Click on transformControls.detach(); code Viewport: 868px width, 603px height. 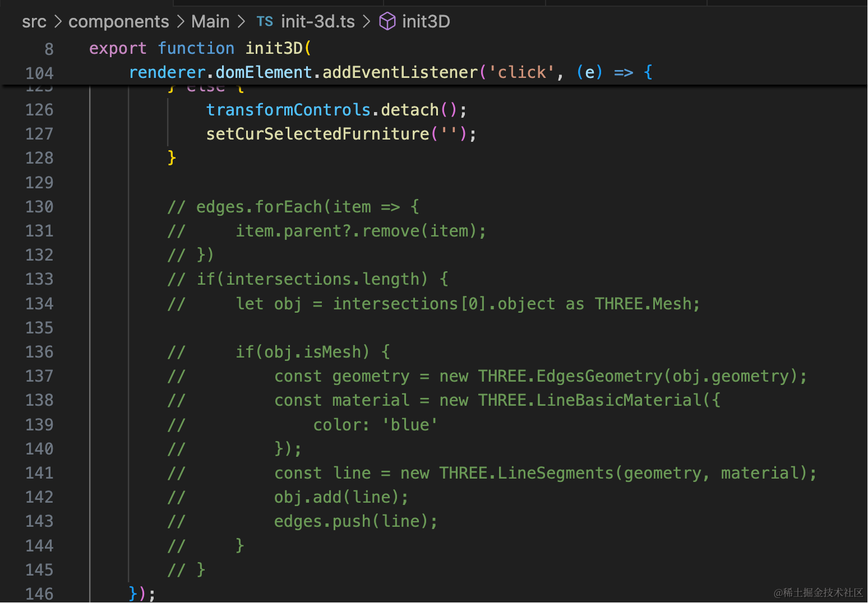pyautogui.click(x=336, y=110)
